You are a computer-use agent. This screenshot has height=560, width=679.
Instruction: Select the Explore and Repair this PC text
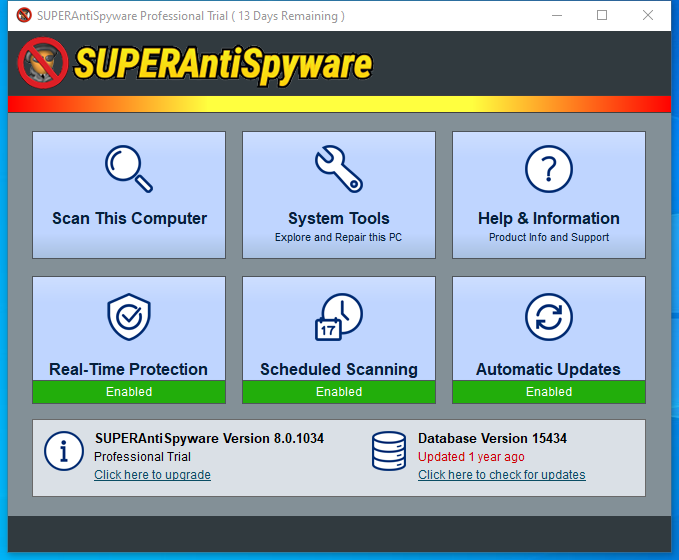pyautogui.click(x=338, y=237)
